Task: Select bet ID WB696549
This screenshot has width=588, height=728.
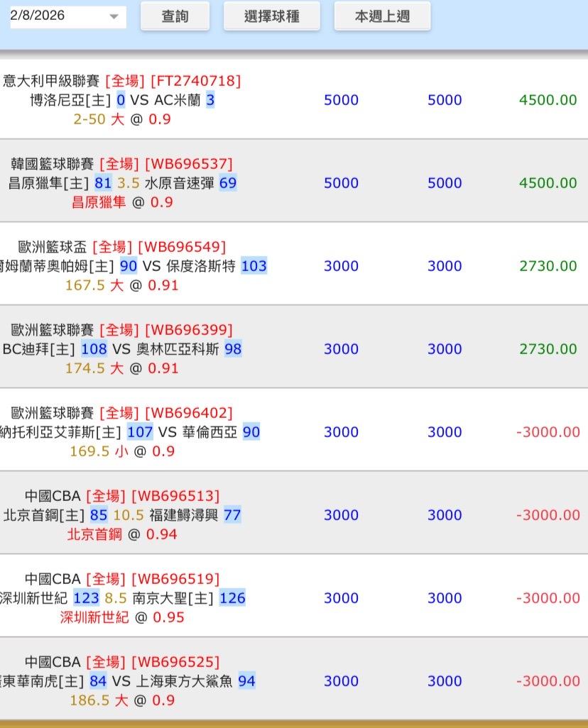Action: click(x=181, y=247)
